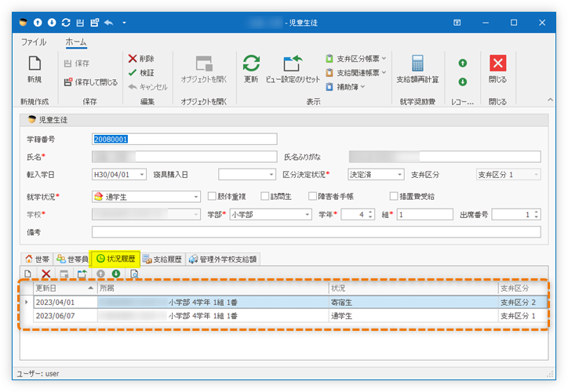Click view reset icon in history toolbar

click(x=82, y=274)
